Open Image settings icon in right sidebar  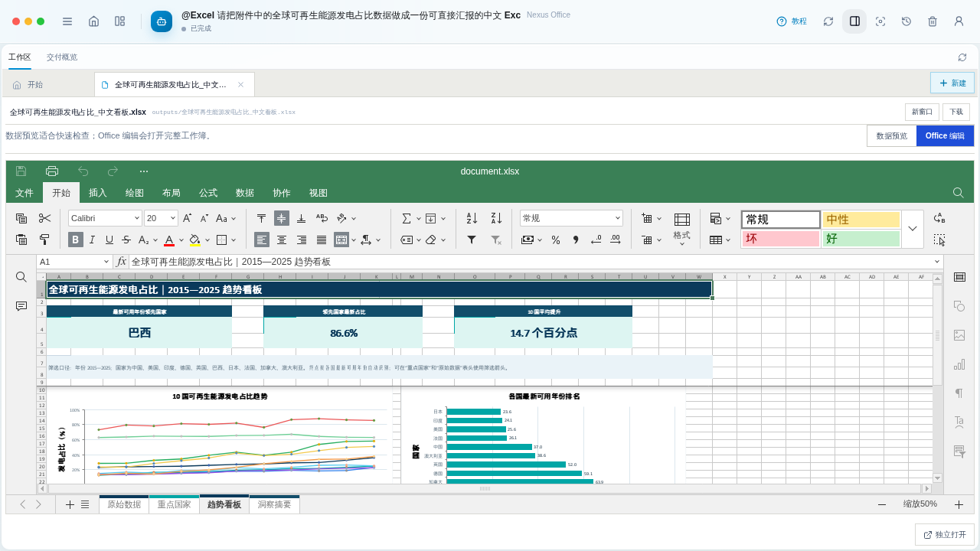point(959,335)
